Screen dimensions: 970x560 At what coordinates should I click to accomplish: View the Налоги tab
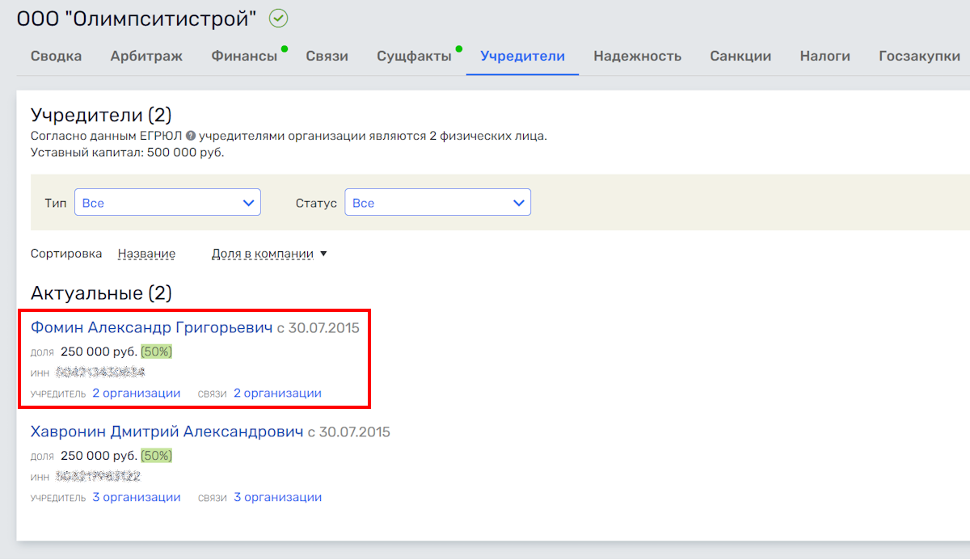(824, 56)
